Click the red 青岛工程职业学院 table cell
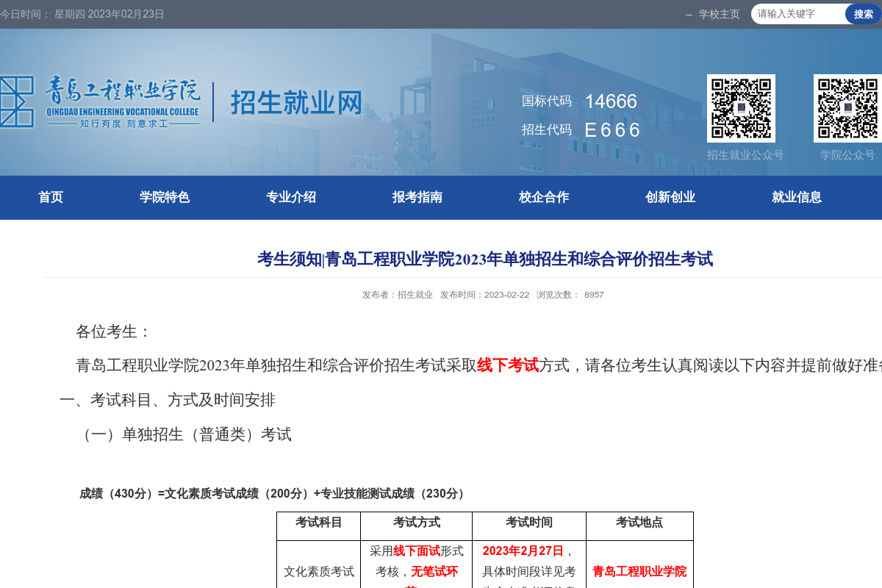The width and height of the screenshot is (882, 588). click(x=639, y=571)
